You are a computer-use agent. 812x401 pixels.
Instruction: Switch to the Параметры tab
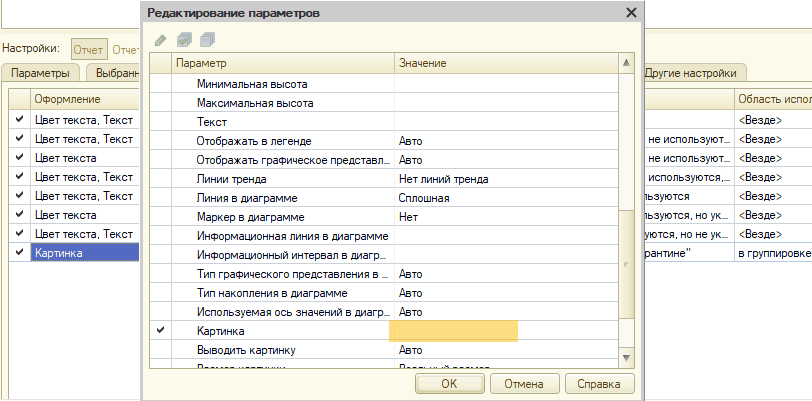click(40, 73)
